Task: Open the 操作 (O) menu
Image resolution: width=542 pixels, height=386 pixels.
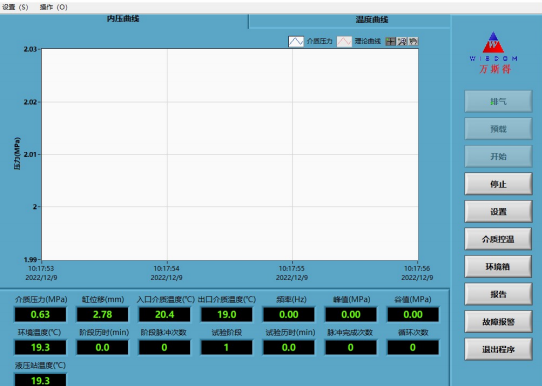Action: [54, 7]
